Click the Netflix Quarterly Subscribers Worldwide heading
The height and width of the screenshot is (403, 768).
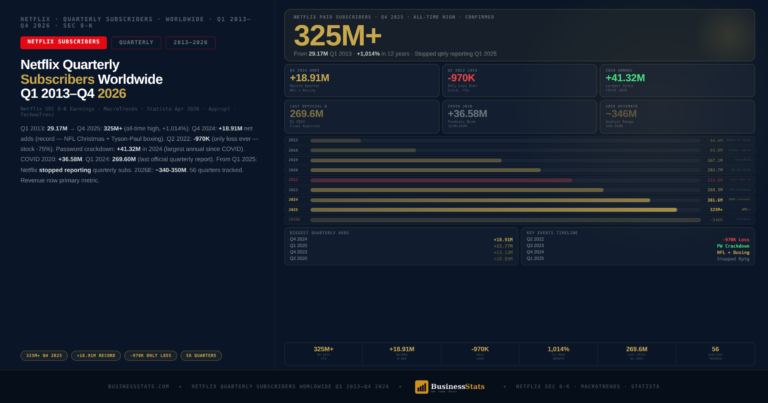coord(92,79)
